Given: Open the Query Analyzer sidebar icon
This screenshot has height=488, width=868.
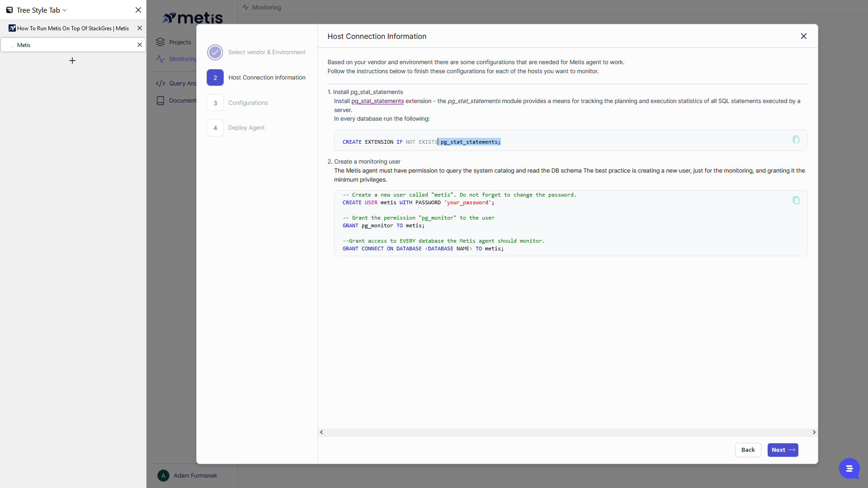Looking at the screenshot, I should coord(160,83).
